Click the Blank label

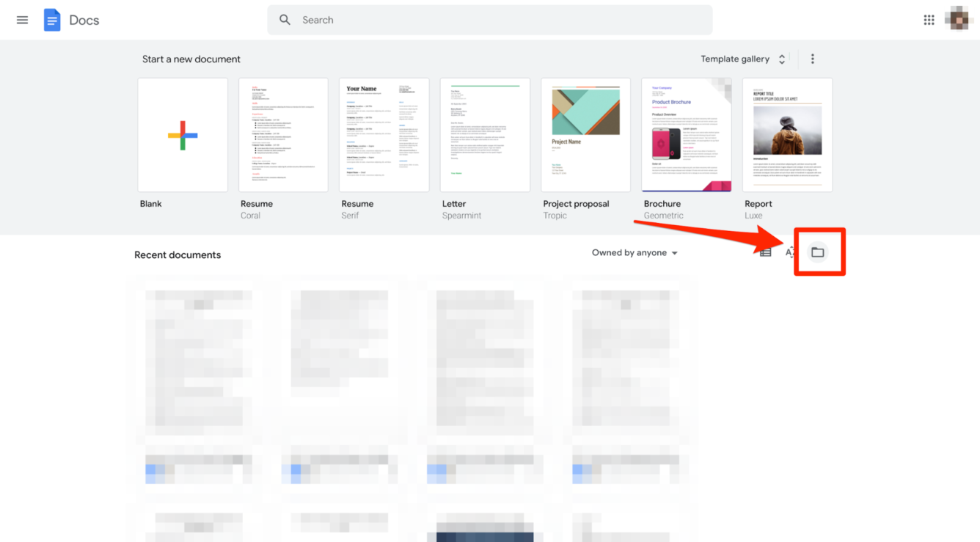151,204
